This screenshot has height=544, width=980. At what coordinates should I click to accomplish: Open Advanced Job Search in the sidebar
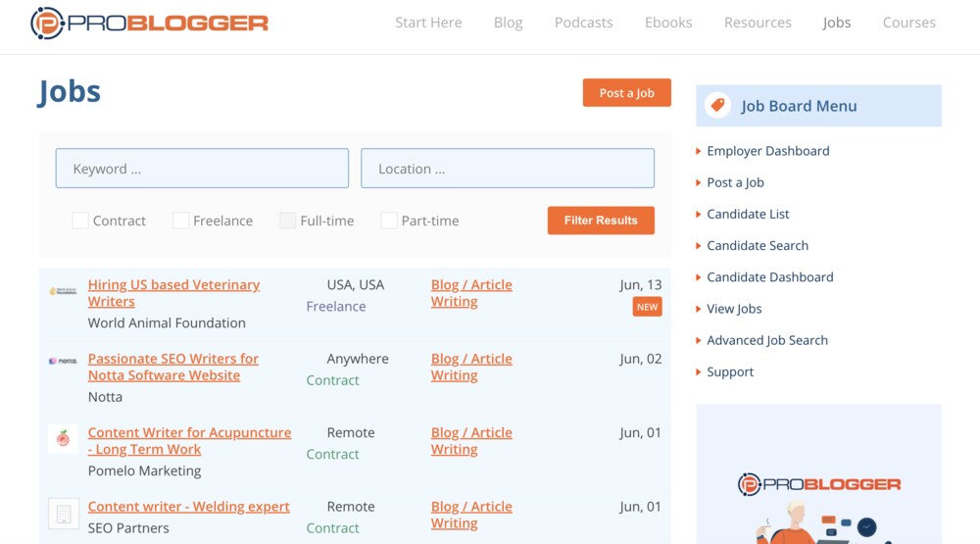pyautogui.click(x=767, y=340)
